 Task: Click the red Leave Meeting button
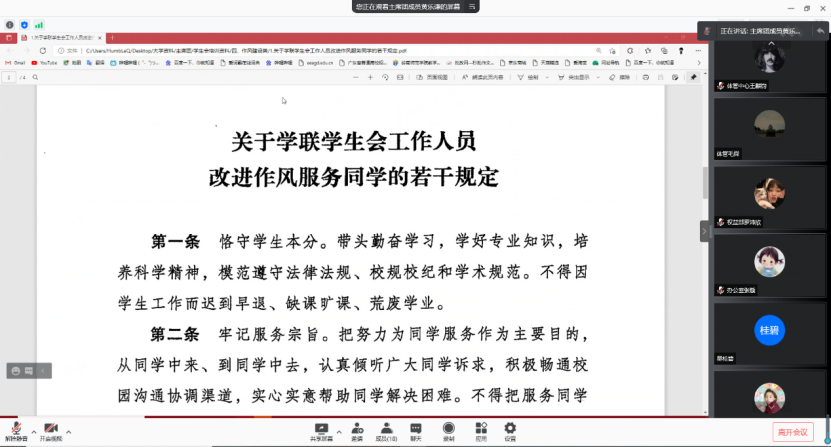click(x=792, y=431)
